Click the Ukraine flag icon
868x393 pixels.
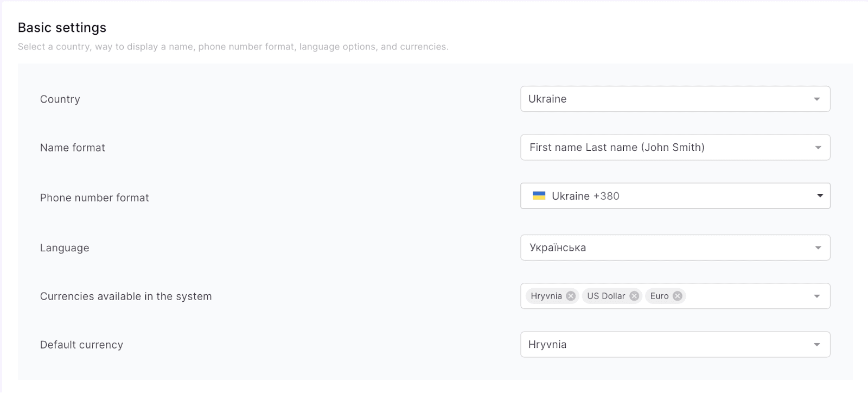539,196
